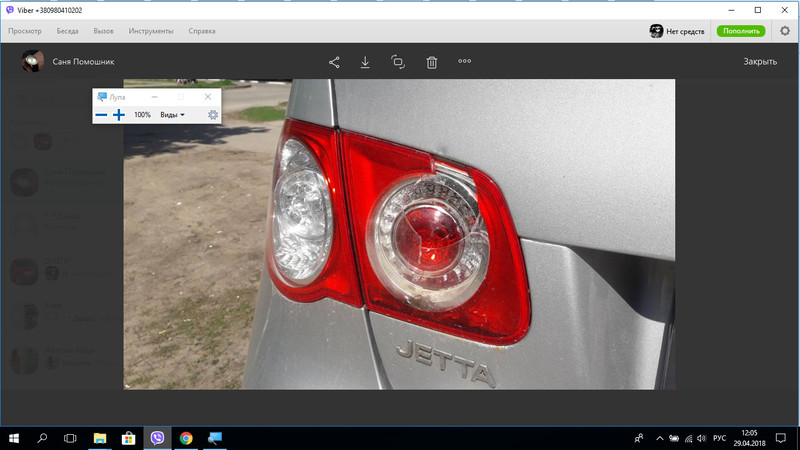The width and height of the screenshot is (800, 450).
Task: Zoom out with Magnifier minus button
Action: tap(101, 115)
